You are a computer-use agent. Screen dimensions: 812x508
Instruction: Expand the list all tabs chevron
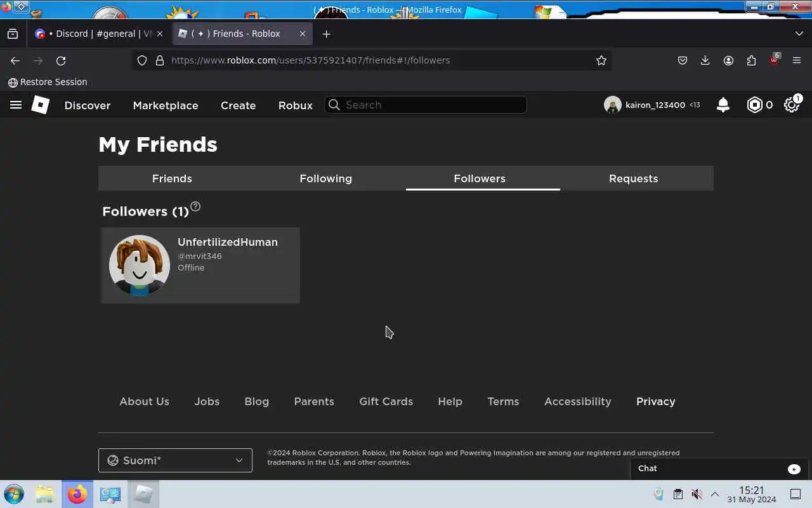point(799,34)
